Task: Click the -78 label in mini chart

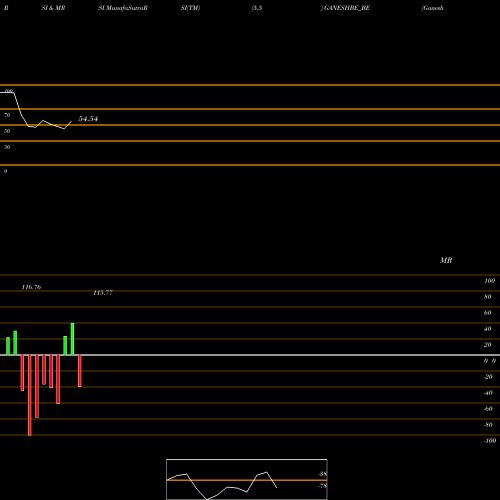Action: 322,486
